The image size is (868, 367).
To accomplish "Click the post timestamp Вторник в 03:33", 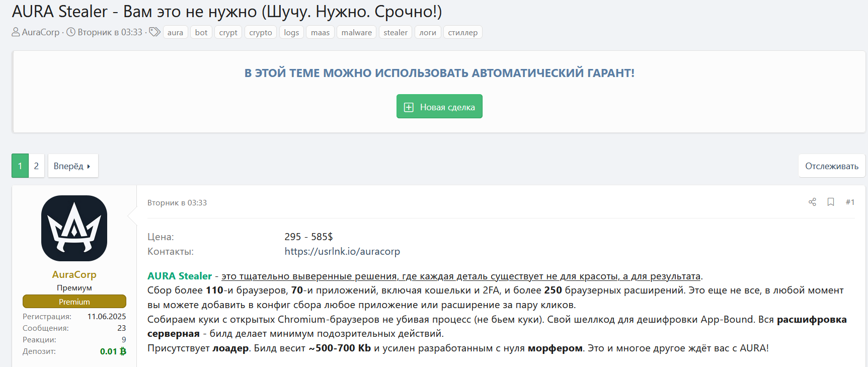I will [177, 202].
